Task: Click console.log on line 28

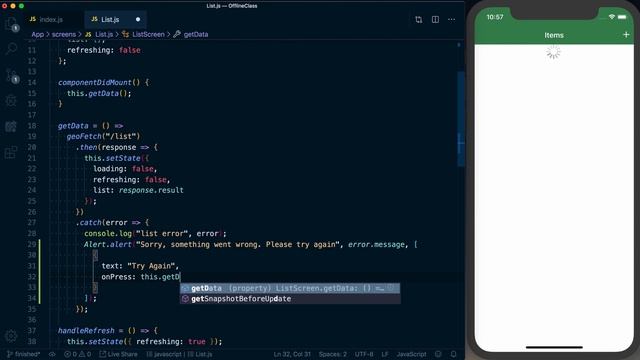Action: [x=108, y=233]
